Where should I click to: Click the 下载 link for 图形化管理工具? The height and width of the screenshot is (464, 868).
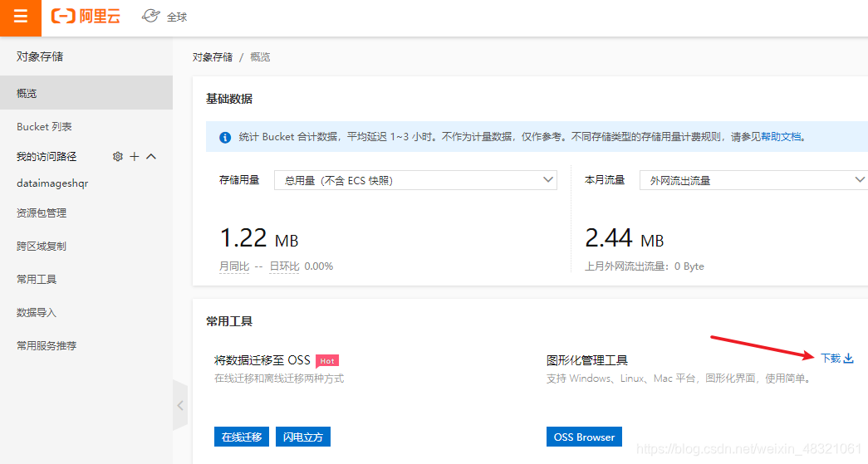831,359
